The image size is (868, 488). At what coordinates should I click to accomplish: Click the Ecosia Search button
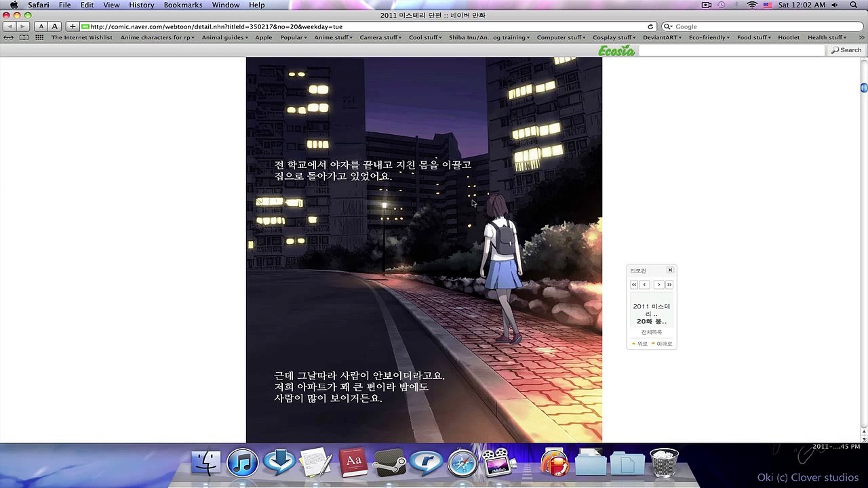[846, 50]
